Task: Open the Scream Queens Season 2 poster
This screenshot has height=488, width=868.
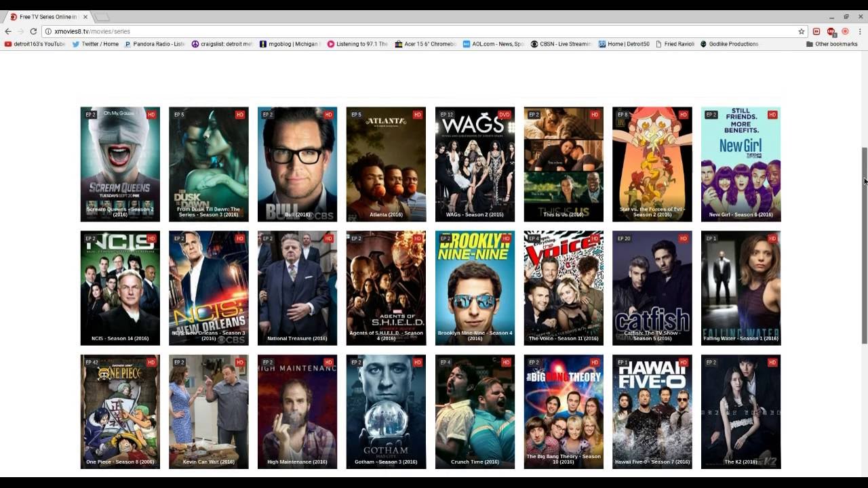Action: tap(120, 164)
